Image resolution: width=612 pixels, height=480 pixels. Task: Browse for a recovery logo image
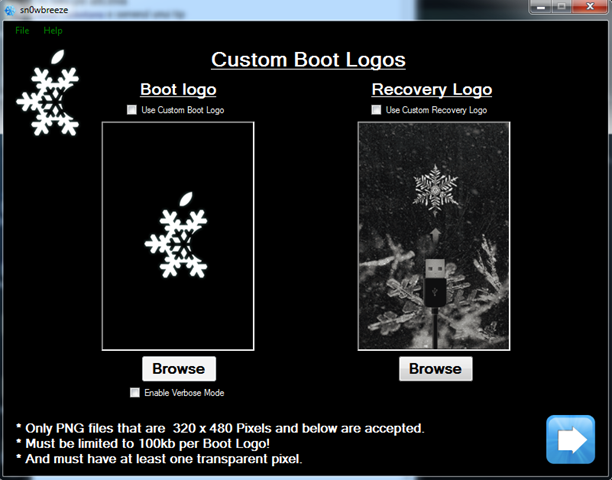[436, 369]
